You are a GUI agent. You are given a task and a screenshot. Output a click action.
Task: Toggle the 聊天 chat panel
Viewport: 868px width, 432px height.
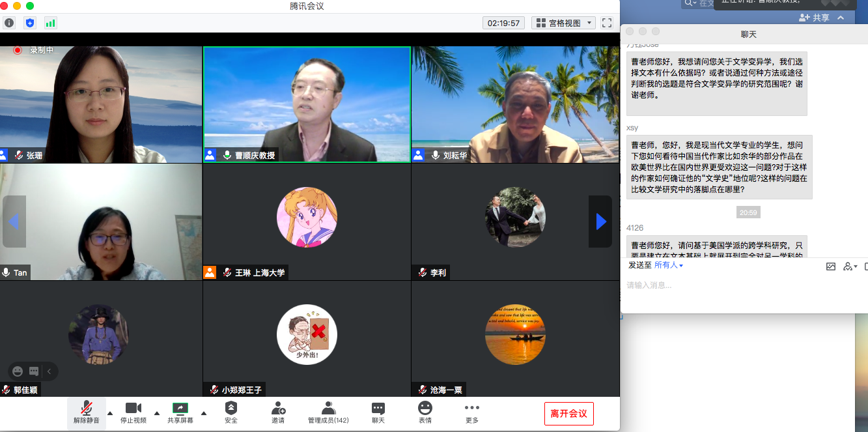(x=378, y=412)
